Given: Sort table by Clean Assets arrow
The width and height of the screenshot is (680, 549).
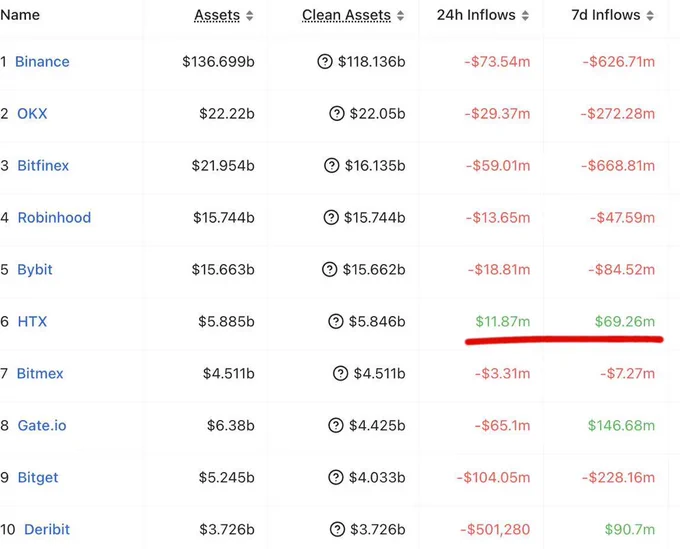Looking at the screenshot, I should [x=400, y=16].
